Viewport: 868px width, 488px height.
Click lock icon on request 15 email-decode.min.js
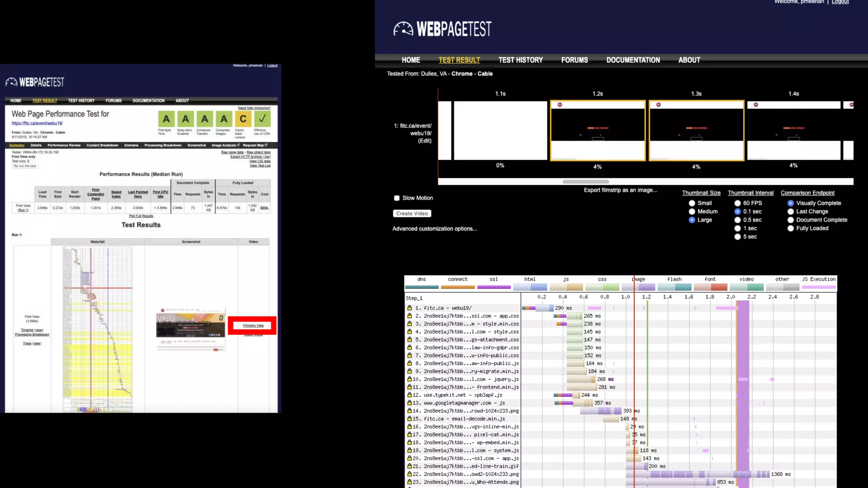pyautogui.click(x=409, y=419)
